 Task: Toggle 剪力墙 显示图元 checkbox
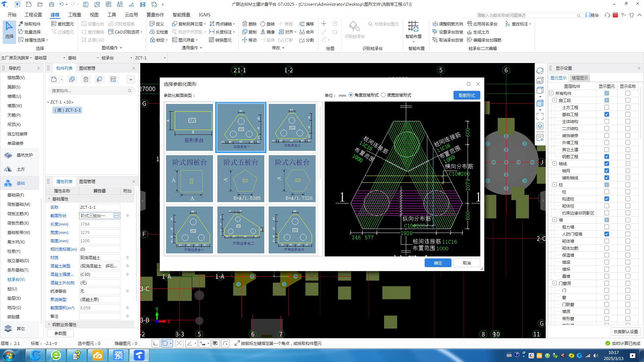click(x=606, y=227)
